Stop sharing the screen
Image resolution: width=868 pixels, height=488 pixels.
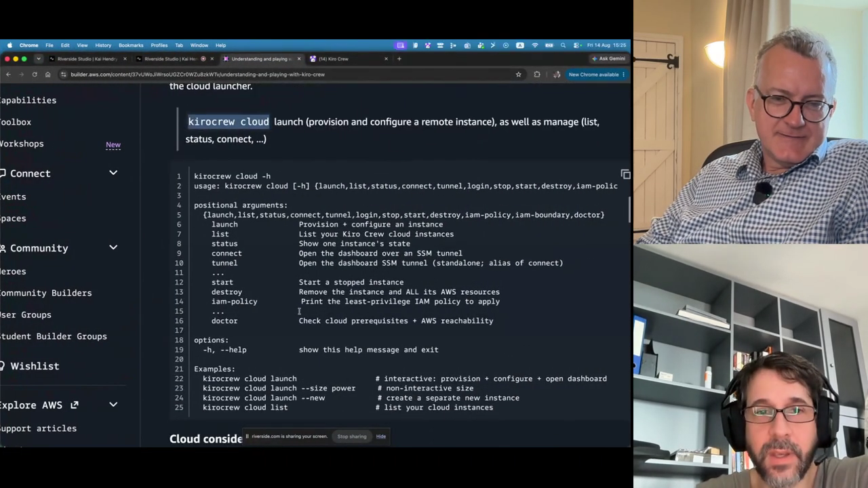[x=352, y=436]
